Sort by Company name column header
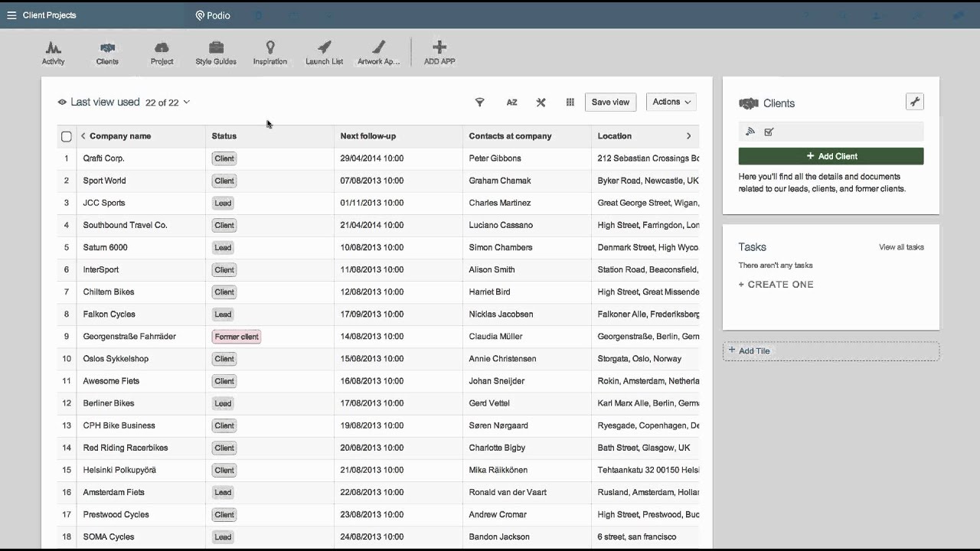980x551 pixels. click(x=120, y=136)
